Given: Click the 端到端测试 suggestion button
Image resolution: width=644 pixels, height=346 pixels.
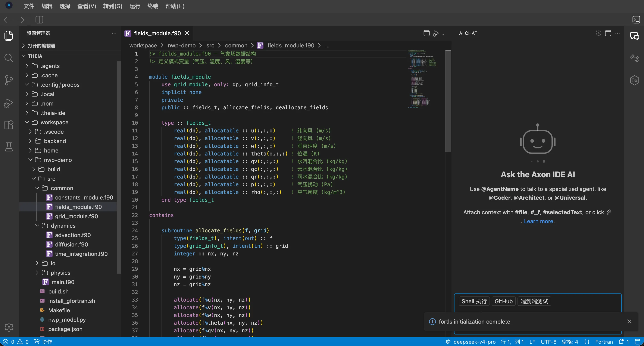Looking at the screenshot, I should (534, 301).
